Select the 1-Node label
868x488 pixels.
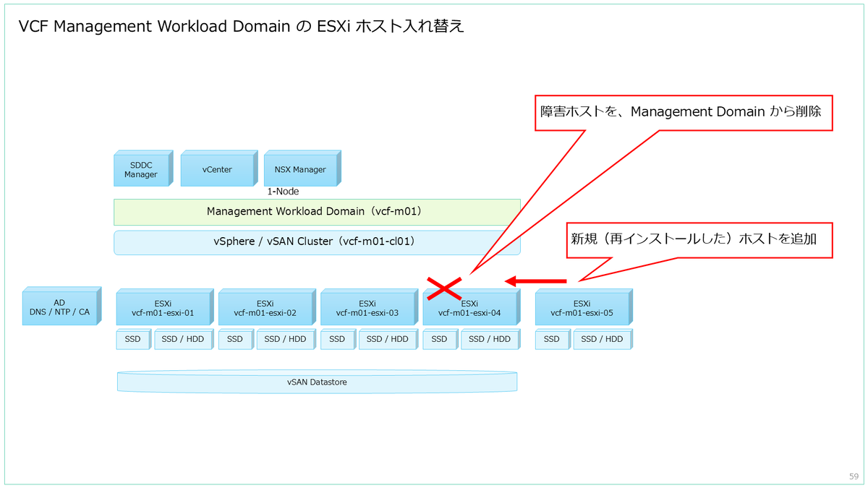pyautogui.click(x=283, y=192)
